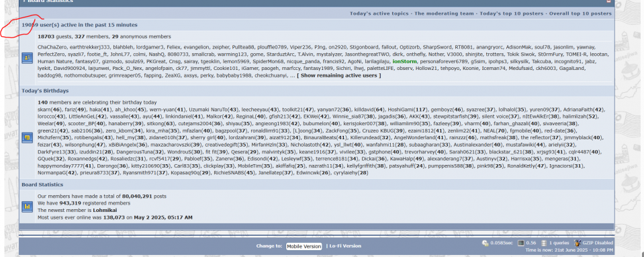Open HoshiGami's profile in birthdays list

pyautogui.click(x=400, y=110)
